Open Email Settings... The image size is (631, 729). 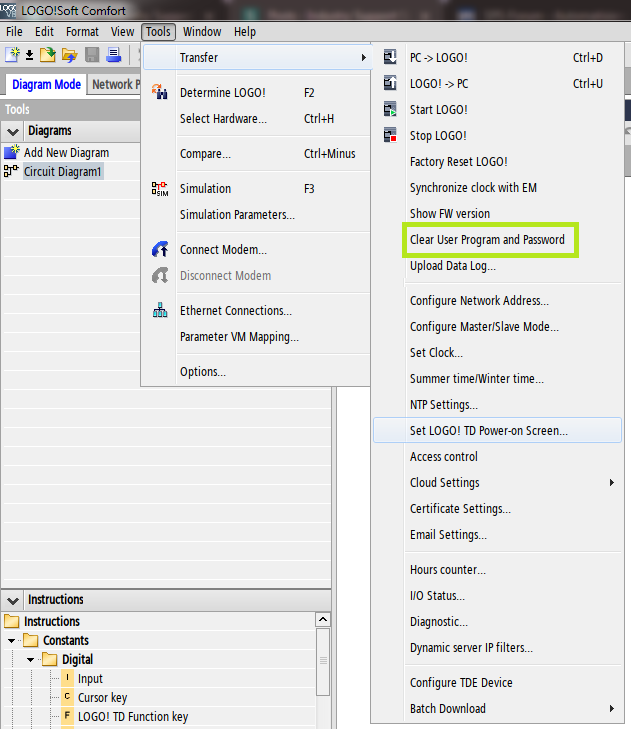coord(497,535)
